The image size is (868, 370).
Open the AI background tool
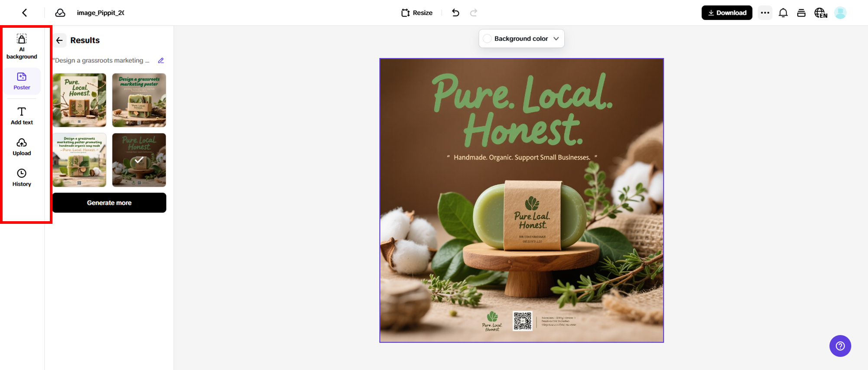coord(22,47)
